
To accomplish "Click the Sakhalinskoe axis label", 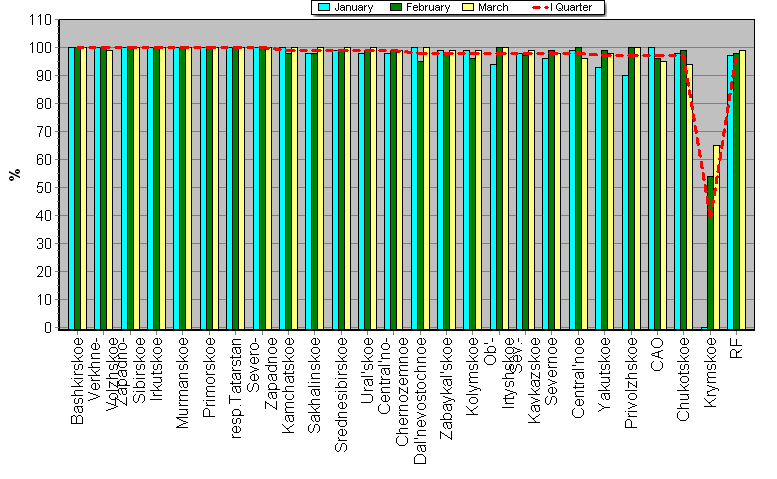I will tap(315, 385).
